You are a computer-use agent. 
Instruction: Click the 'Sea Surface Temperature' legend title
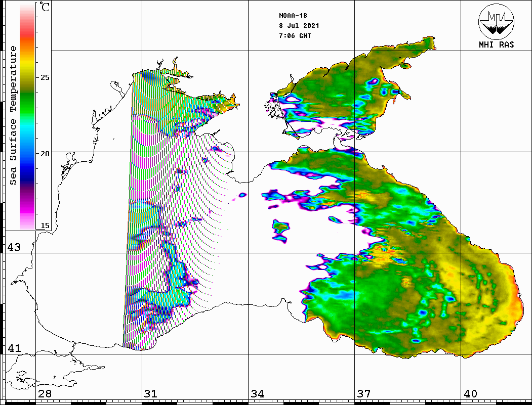pyautogui.click(x=13, y=115)
